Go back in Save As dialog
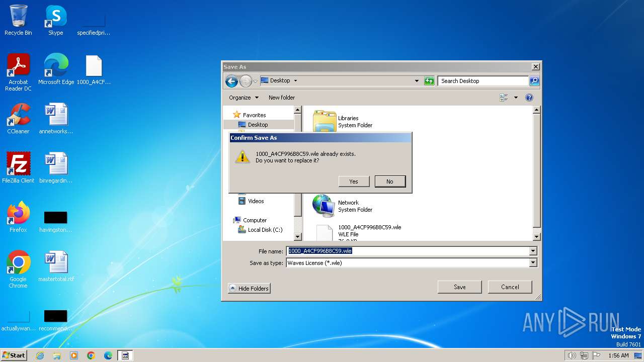The image size is (644, 362). 231,81
